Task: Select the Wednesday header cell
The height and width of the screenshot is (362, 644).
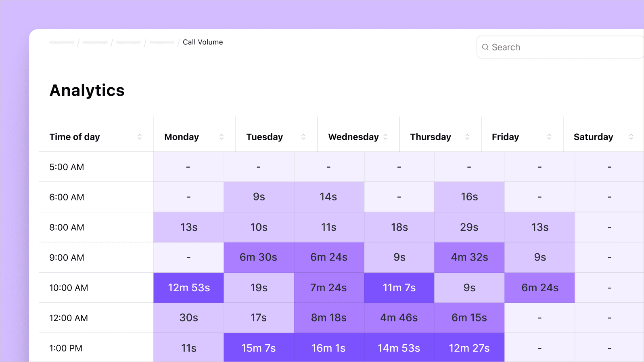Action: [x=353, y=137]
